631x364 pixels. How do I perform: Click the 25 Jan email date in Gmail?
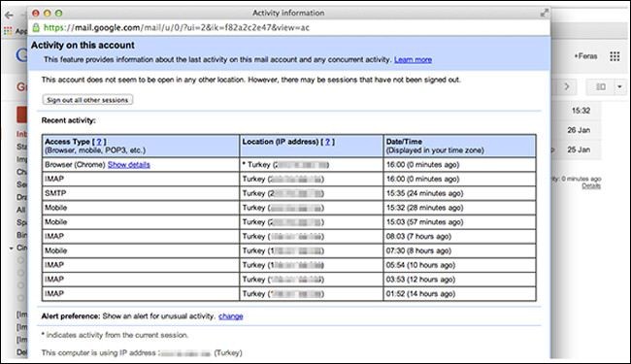tap(579, 149)
